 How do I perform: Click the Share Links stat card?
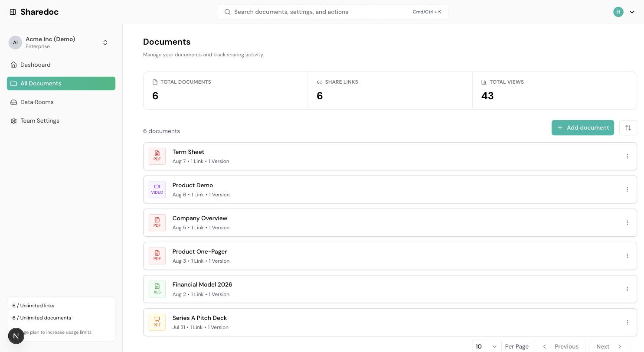390,91
